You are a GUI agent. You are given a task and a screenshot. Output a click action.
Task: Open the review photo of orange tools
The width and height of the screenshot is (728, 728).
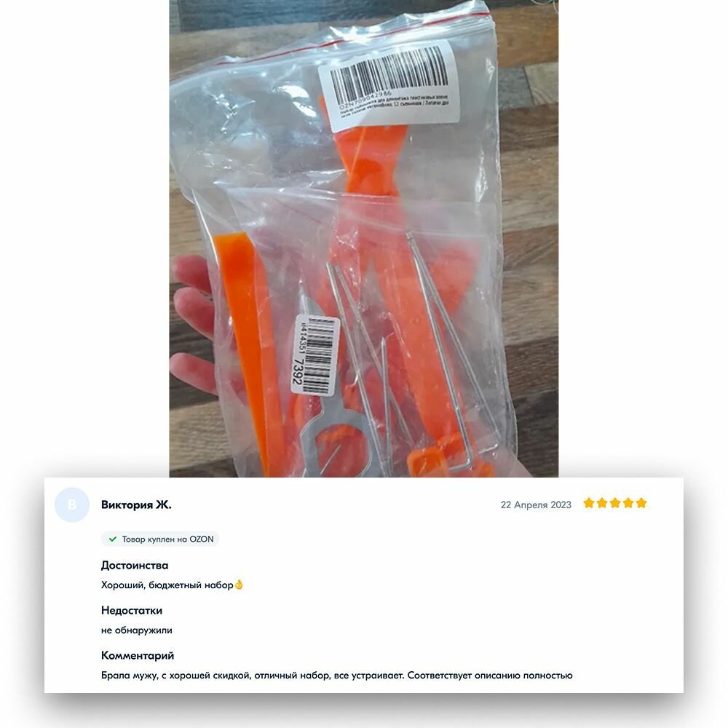point(363,239)
